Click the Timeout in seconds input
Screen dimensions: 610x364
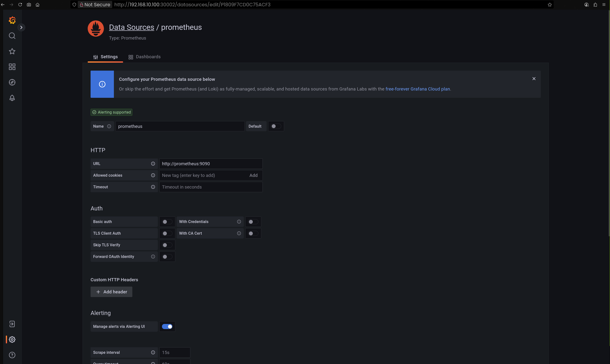click(x=211, y=187)
